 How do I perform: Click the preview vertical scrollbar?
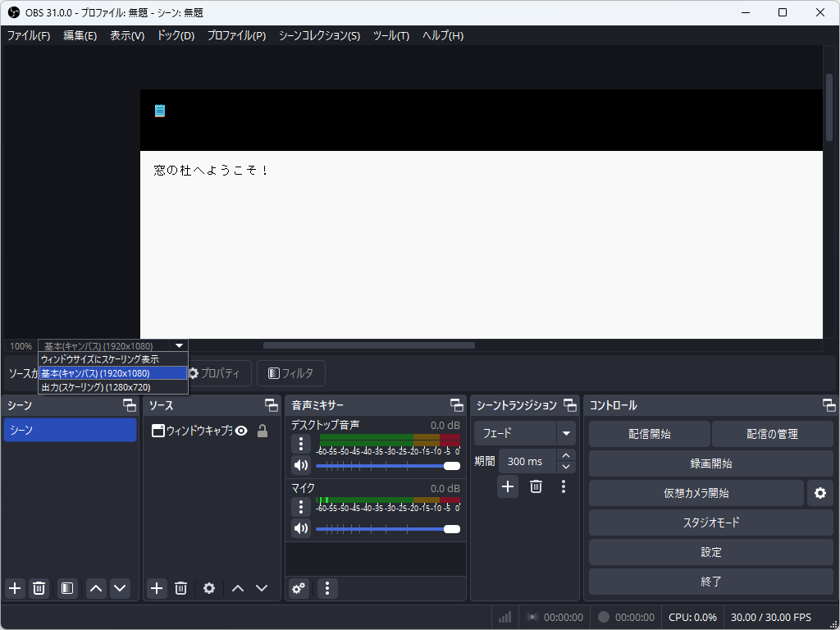(x=829, y=107)
